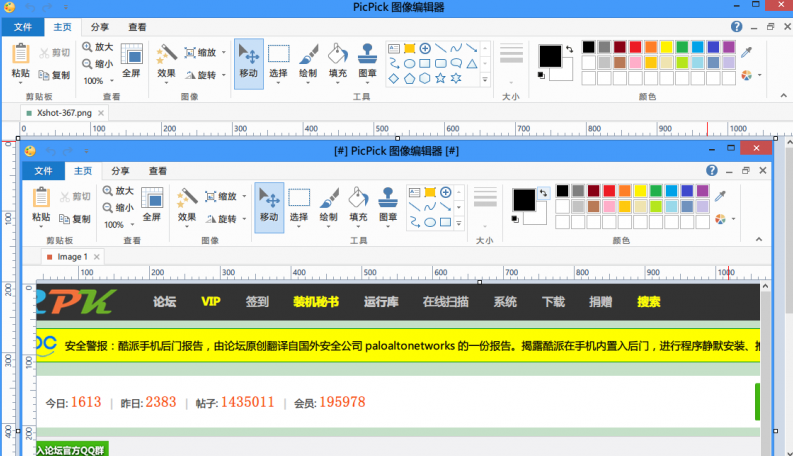Click the foreground black color box in the outer window
Screen dimensions: 793x456
click(550, 56)
